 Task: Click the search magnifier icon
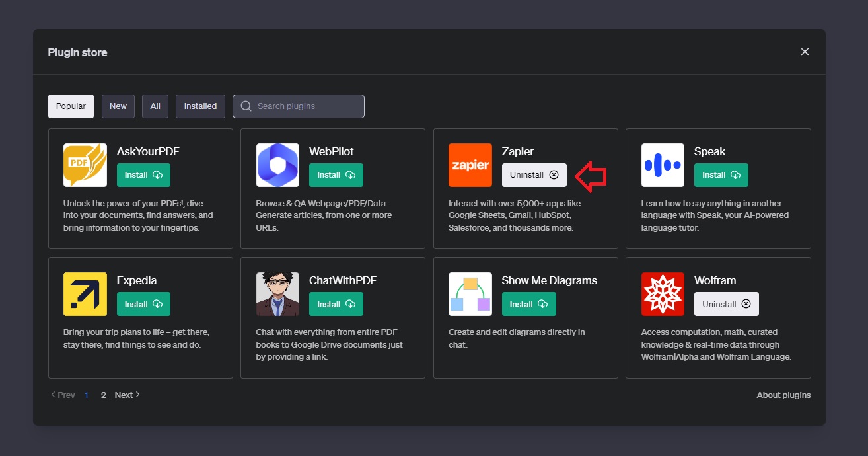(x=246, y=106)
